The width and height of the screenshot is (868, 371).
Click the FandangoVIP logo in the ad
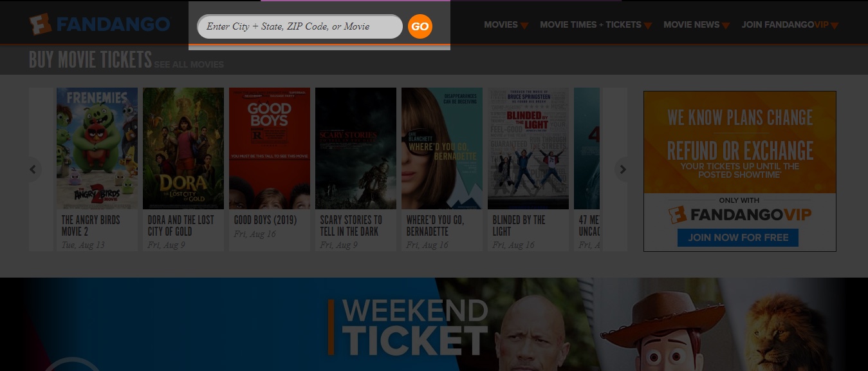(740, 214)
